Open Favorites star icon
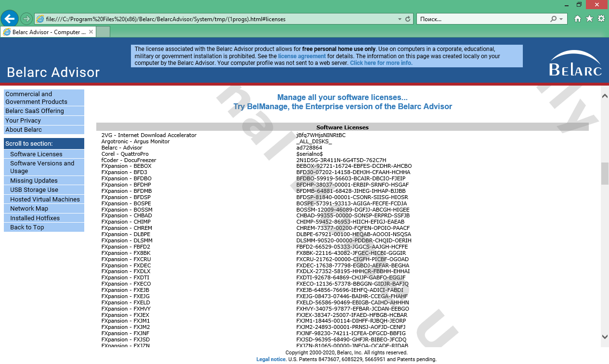Image resolution: width=609 pixels, height=364 pixels. point(590,19)
